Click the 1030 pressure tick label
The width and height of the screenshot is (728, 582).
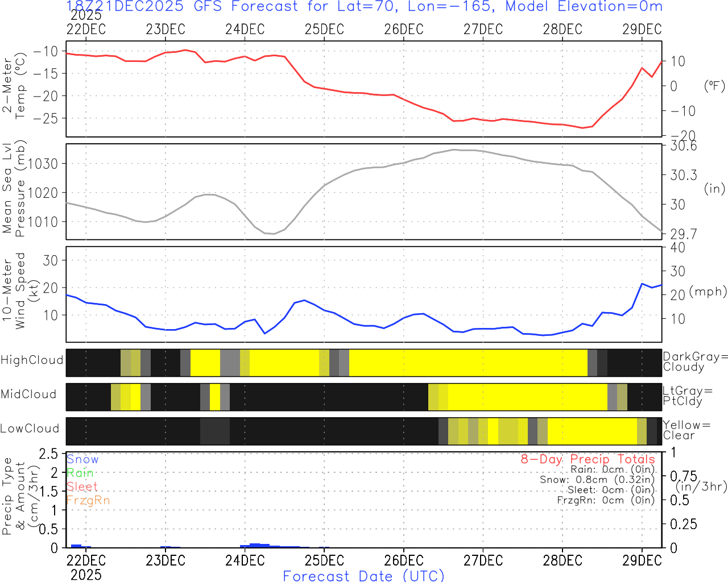tap(43, 164)
